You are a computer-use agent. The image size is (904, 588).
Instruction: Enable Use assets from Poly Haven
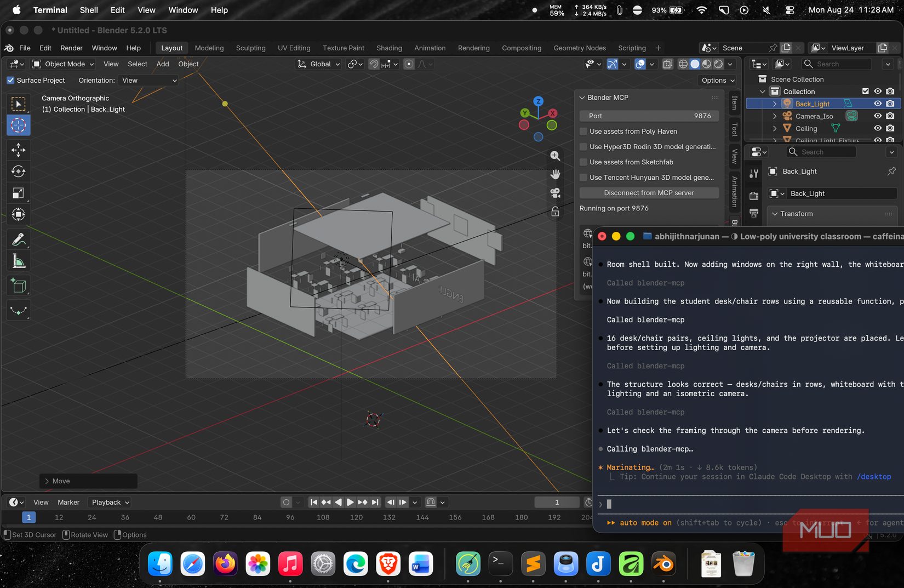click(x=583, y=132)
